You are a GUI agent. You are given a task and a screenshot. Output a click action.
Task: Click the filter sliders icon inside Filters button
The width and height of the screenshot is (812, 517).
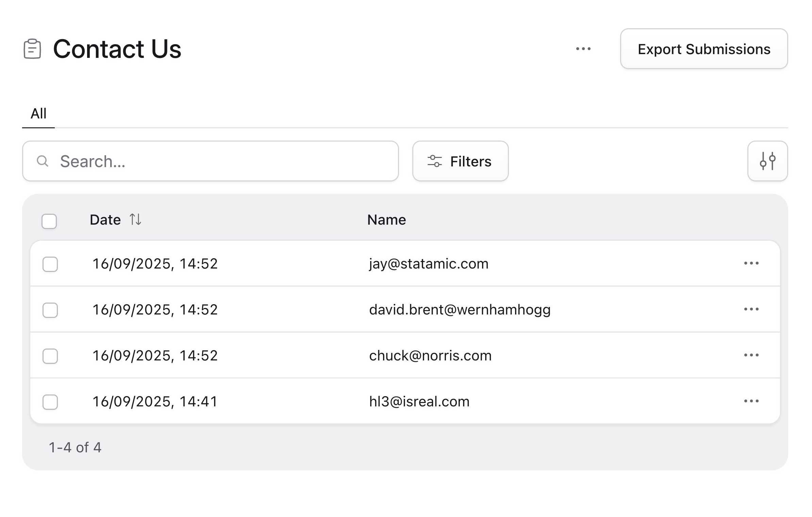coord(434,161)
